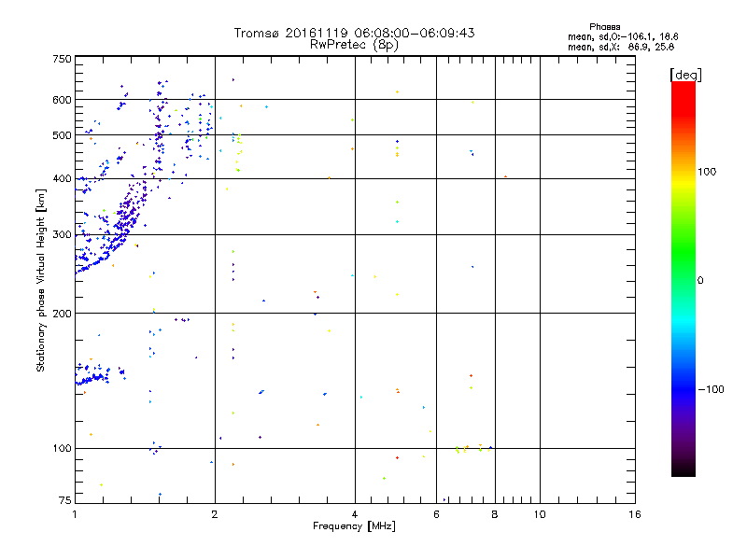The height and width of the screenshot is (560, 747).
Task: Click x-axis tick label "16"
Action: point(635,514)
